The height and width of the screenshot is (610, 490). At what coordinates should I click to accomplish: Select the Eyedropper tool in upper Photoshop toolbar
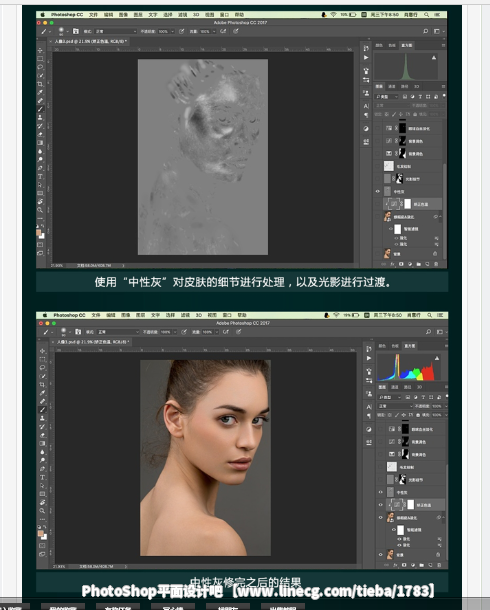[40, 92]
